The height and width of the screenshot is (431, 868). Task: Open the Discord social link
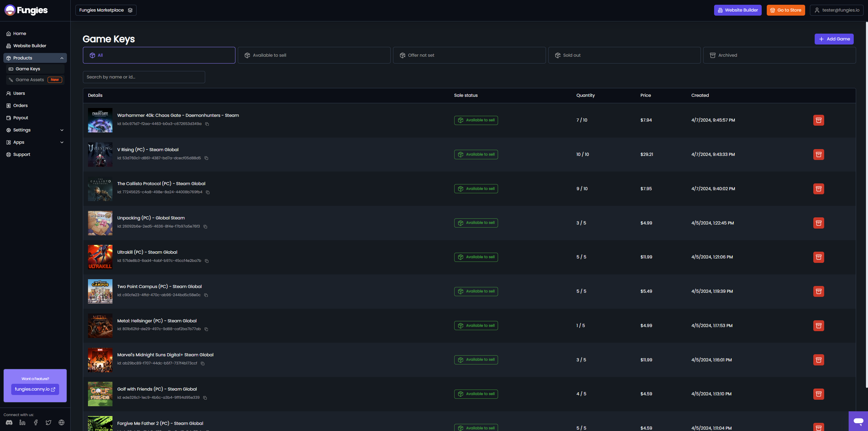pyautogui.click(x=9, y=423)
